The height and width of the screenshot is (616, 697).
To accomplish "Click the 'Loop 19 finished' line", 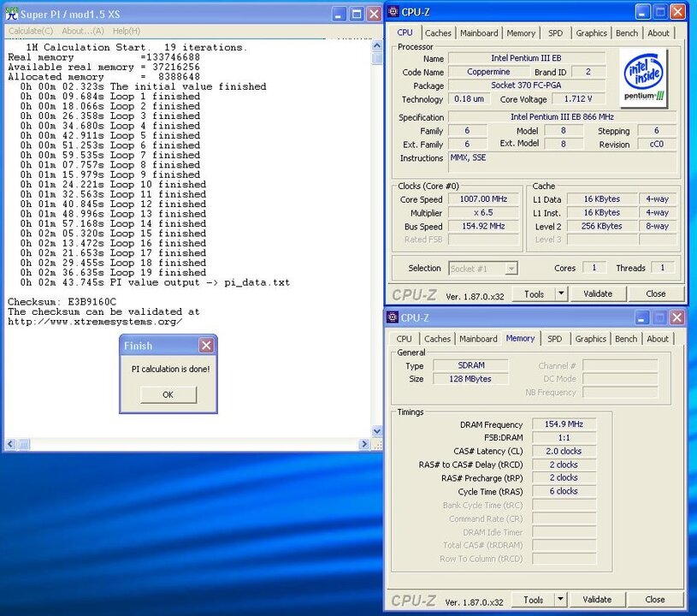I will (x=158, y=272).
